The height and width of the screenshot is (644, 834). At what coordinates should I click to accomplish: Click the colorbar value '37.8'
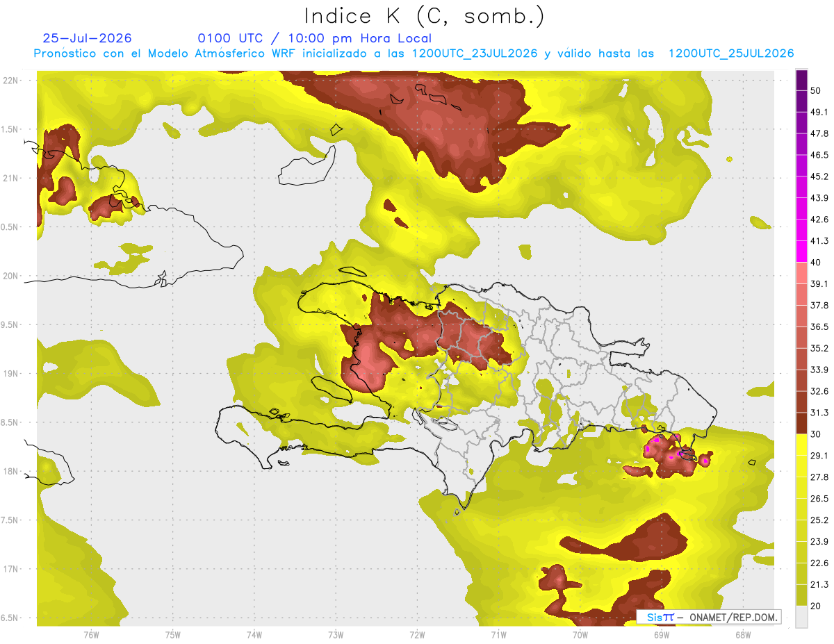pos(819,305)
